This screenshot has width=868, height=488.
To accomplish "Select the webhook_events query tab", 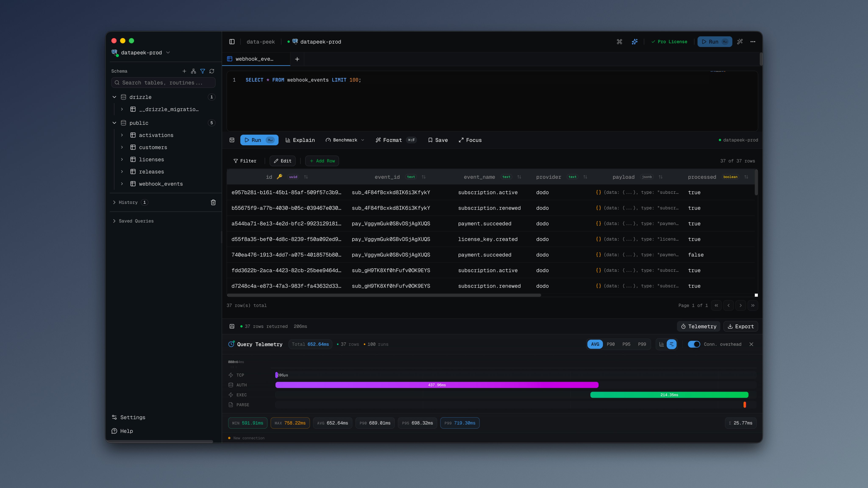I will click(255, 59).
